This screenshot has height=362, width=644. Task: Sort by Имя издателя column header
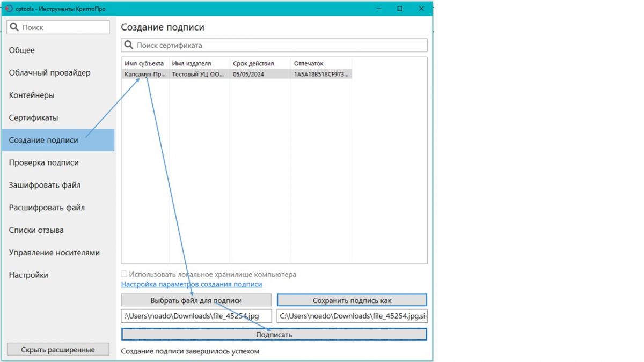coord(200,63)
